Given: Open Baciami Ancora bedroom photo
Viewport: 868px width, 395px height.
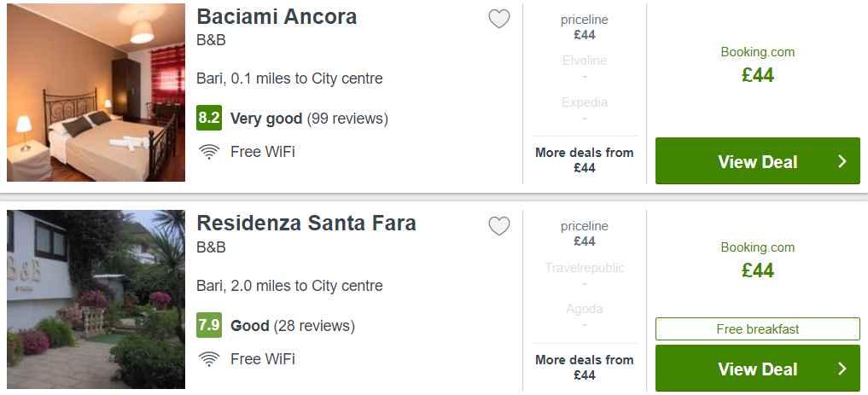Looking at the screenshot, I should coord(96,92).
